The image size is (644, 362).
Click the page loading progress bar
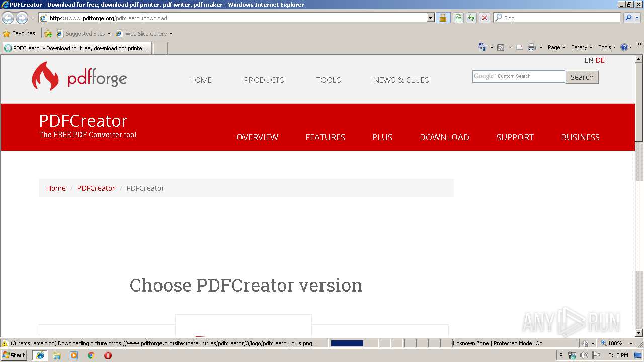pos(353,343)
